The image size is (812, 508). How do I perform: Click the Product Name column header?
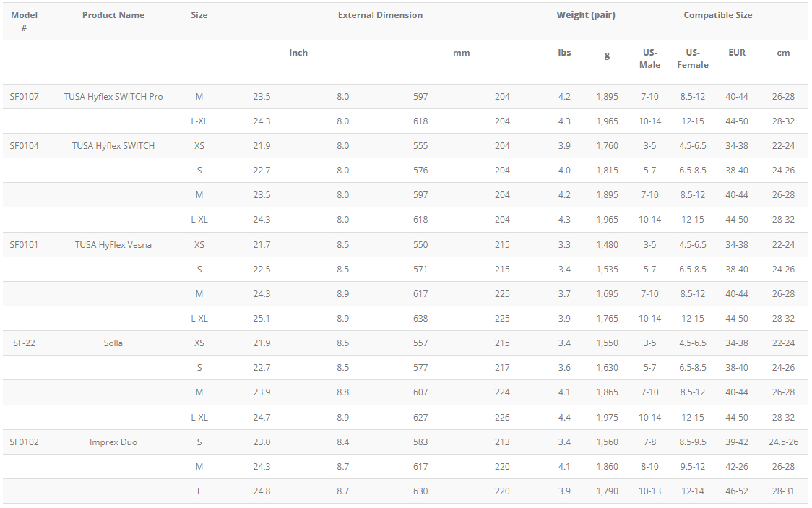(113, 15)
